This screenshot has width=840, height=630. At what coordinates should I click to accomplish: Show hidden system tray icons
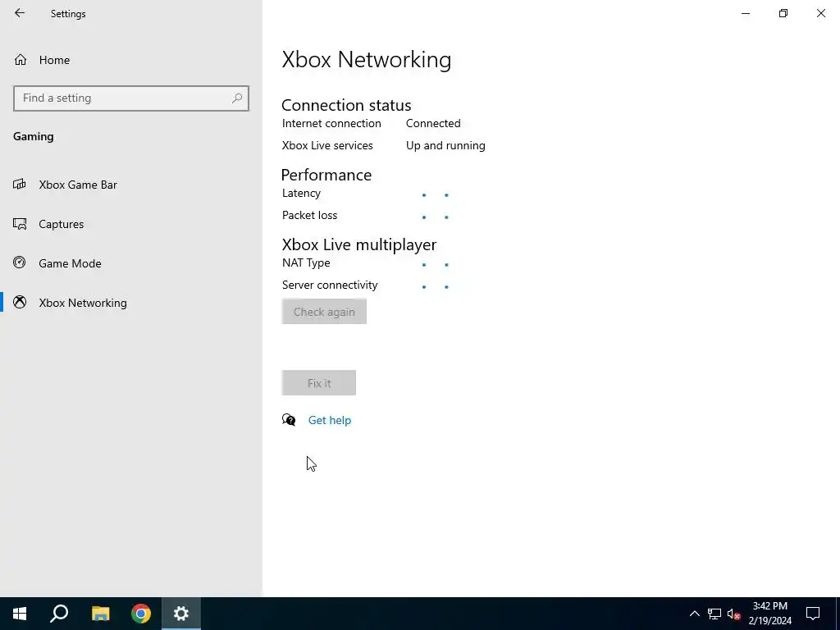click(x=694, y=614)
